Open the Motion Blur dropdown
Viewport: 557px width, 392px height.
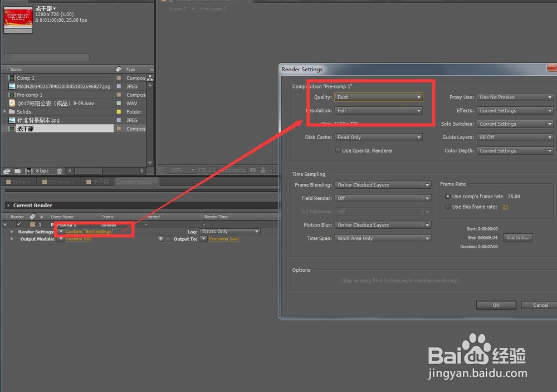pyautogui.click(x=383, y=225)
